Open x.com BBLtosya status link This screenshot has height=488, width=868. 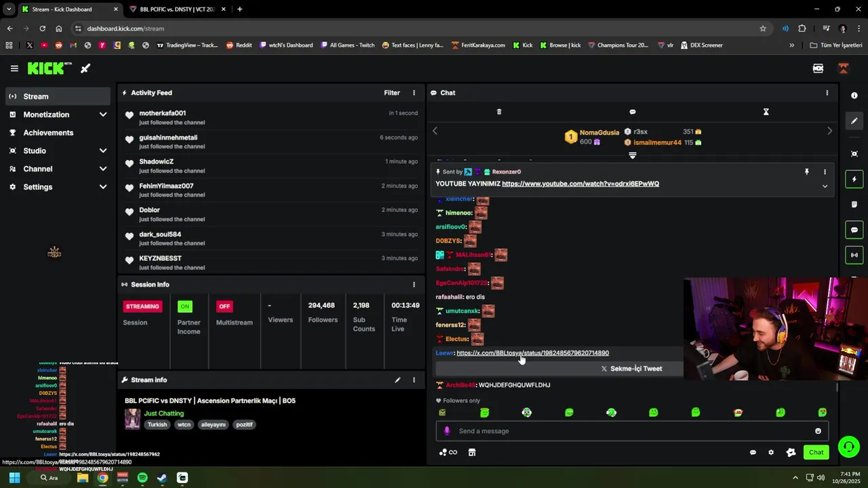coord(532,353)
